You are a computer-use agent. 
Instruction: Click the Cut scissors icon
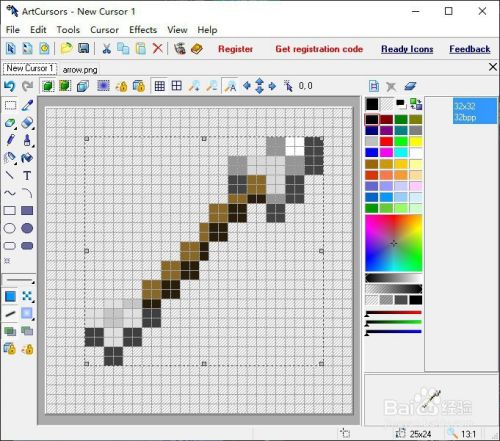[x=106, y=49]
